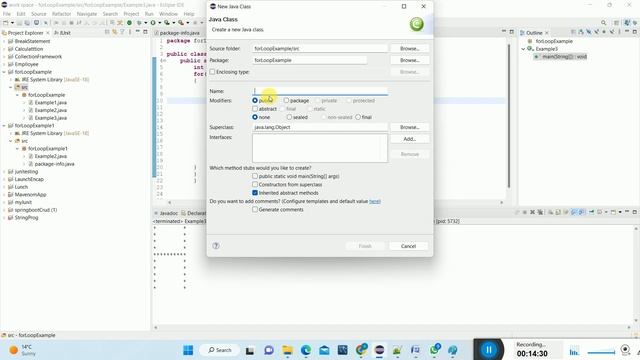Open Microsoft Edge from the taskbar

coord(306,350)
